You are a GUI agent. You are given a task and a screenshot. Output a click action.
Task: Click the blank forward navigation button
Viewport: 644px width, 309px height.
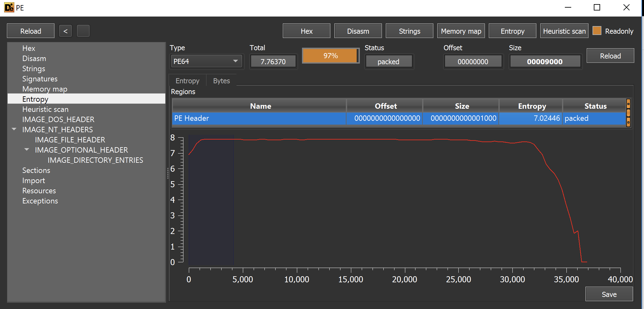pyautogui.click(x=83, y=31)
